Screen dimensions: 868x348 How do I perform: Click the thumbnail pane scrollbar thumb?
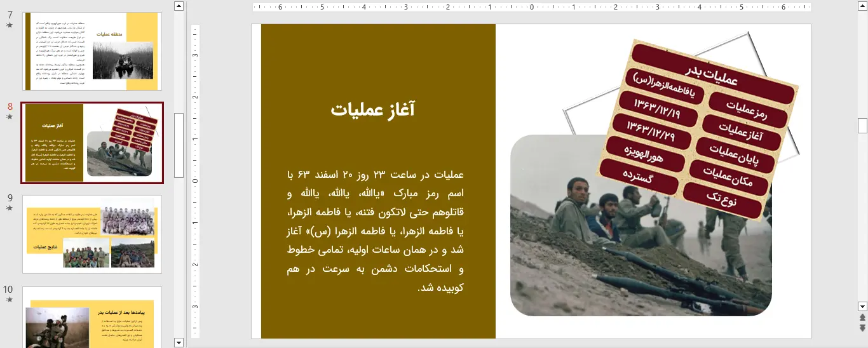click(179, 145)
